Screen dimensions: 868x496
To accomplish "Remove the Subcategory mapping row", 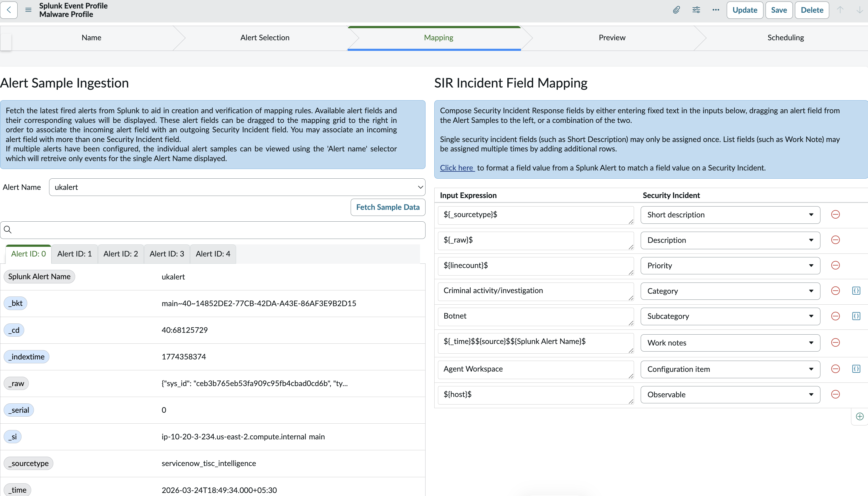I will click(835, 316).
